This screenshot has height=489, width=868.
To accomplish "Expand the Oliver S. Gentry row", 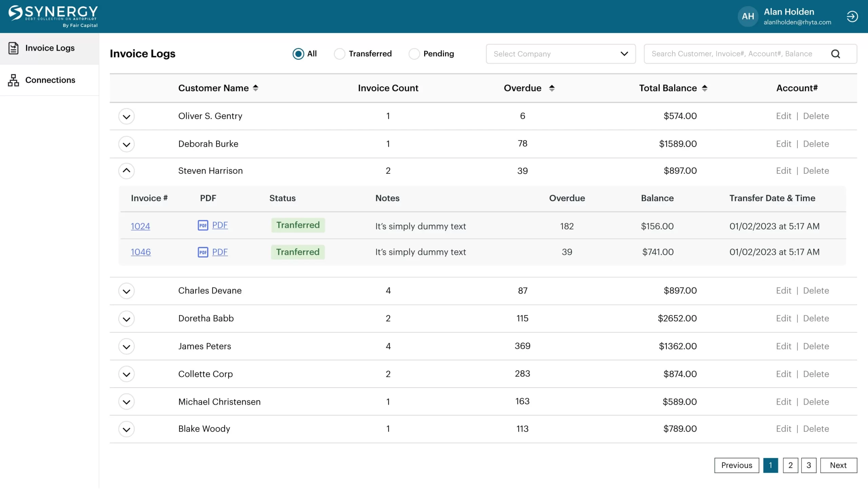I will (126, 116).
